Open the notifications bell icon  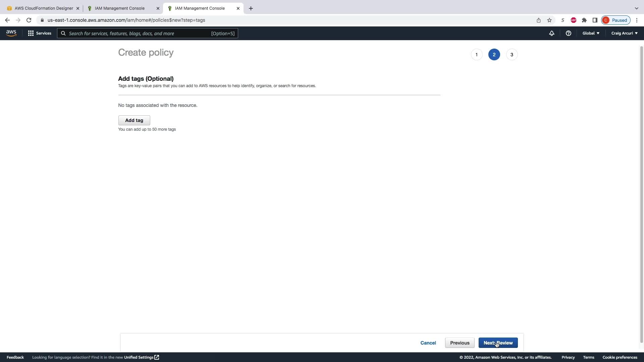click(x=551, y=33)
